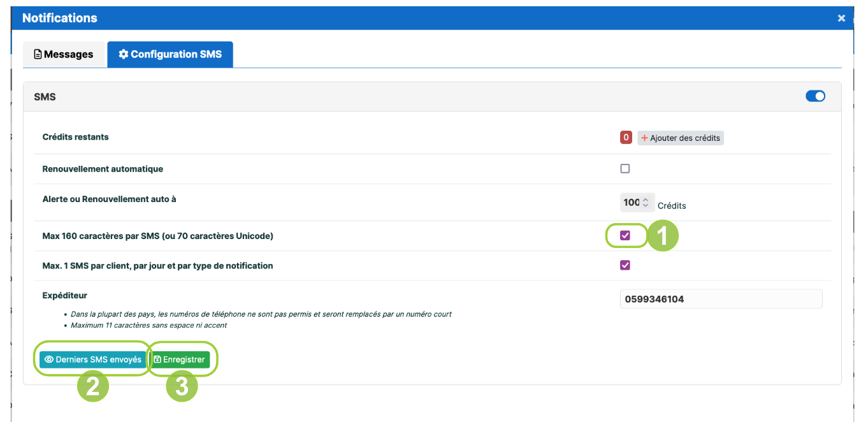Click the Expéditeur sender input field
The image size is (868, 422).
[721, 299]
